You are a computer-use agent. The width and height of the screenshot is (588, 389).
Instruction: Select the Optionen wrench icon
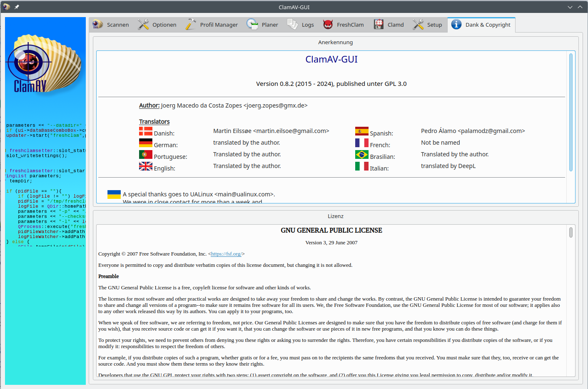[143, 24]
